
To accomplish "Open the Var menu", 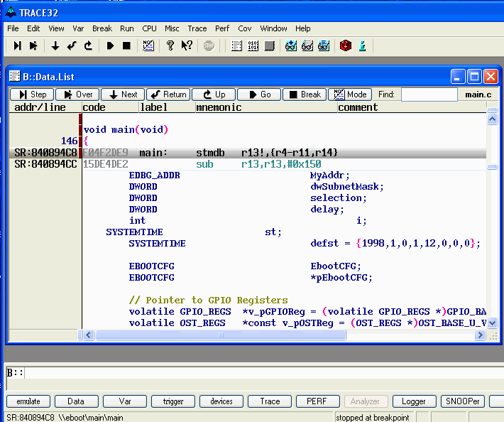I will click(x=78, y=28).
